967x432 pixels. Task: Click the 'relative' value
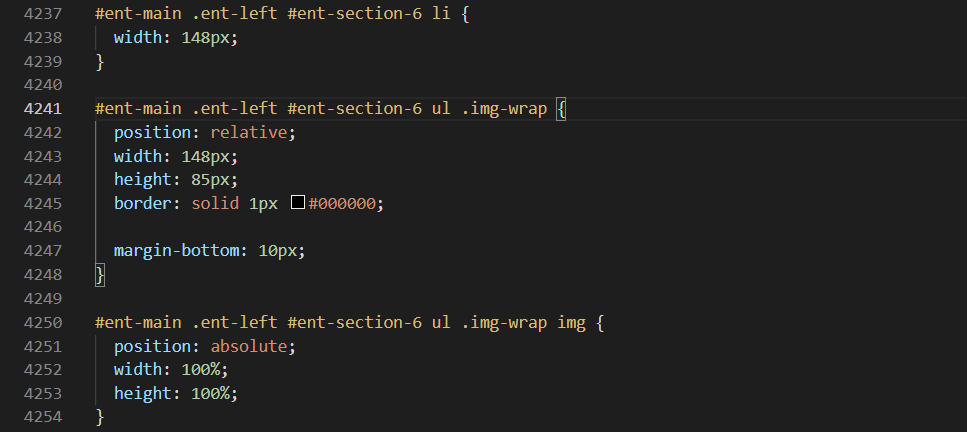(249, 132)
